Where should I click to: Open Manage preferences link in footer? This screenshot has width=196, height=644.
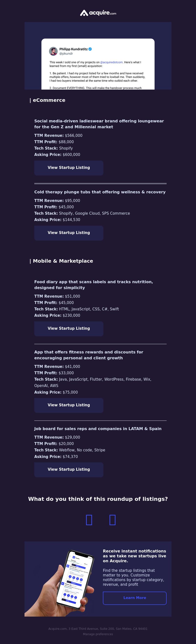pyautogui.click(x=98, y=634)
